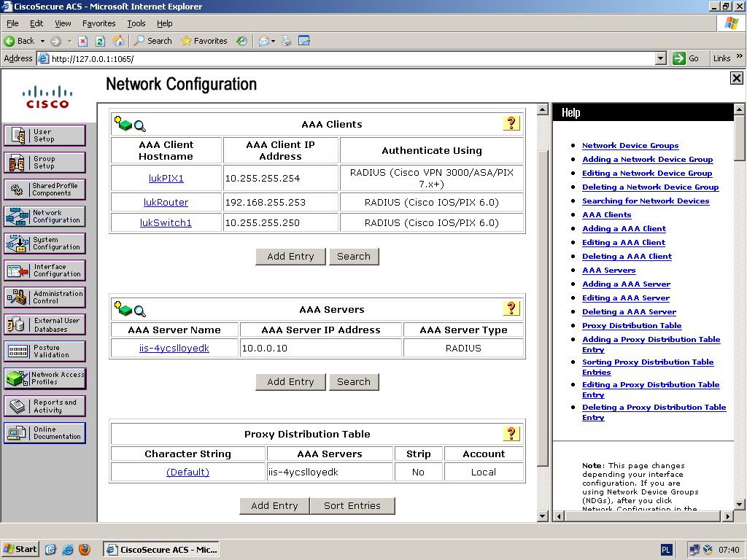Close the help pane with the X box

(x=737, y=78)
